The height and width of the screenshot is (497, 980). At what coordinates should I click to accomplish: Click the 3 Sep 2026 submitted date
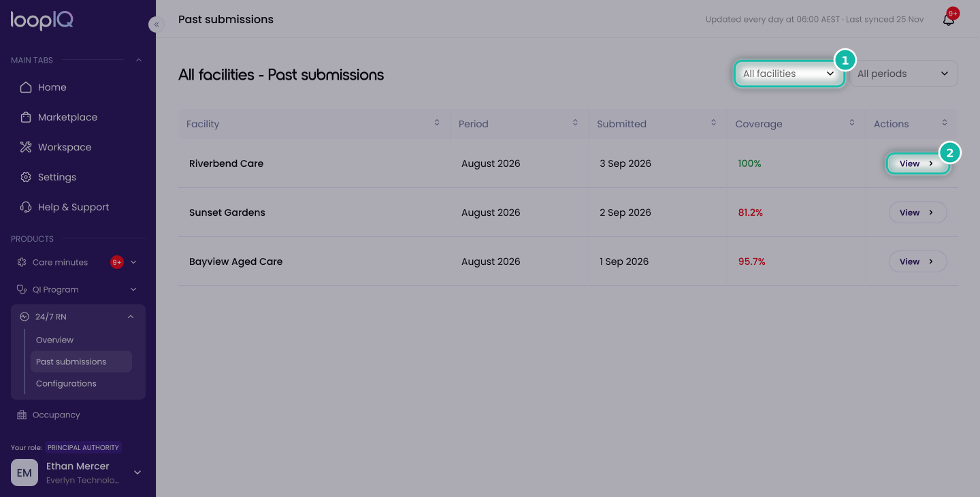pyautogui.click(x=625, y=163)
